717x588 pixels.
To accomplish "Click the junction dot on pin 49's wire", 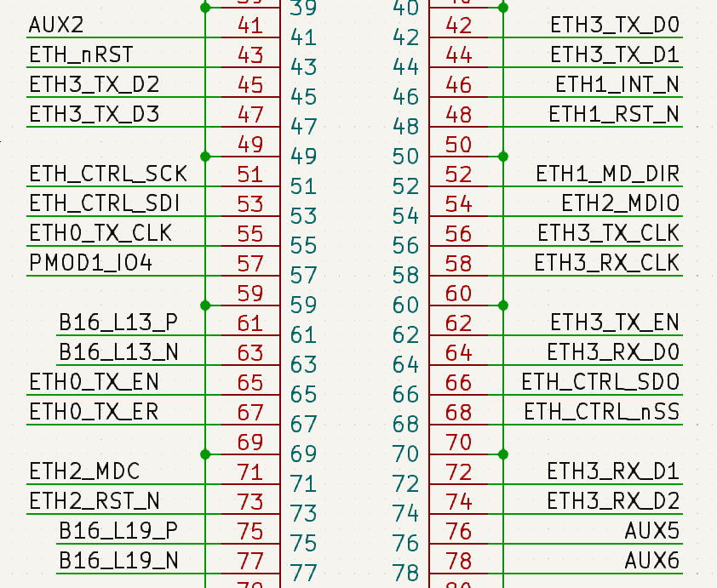I will coord(205,157).
